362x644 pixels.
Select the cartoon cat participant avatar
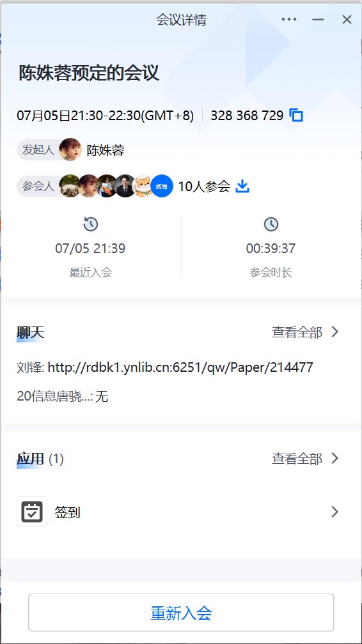[143, 187]
